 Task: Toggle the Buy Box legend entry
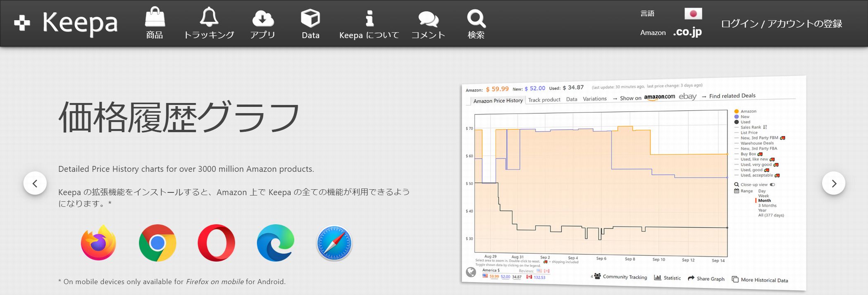click(749, 154)
